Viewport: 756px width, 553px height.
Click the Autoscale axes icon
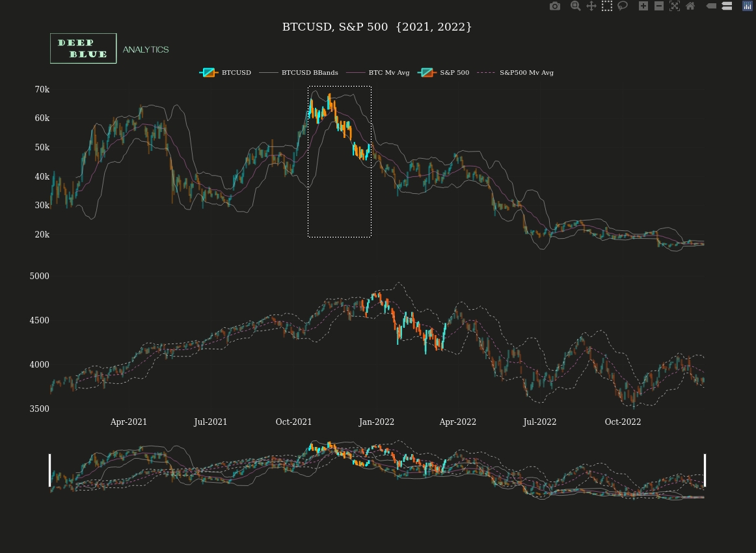point(675,6)
